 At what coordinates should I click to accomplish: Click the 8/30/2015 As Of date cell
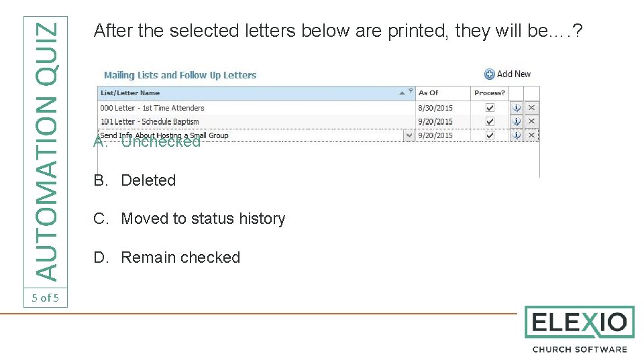click(x=435, y=108)
